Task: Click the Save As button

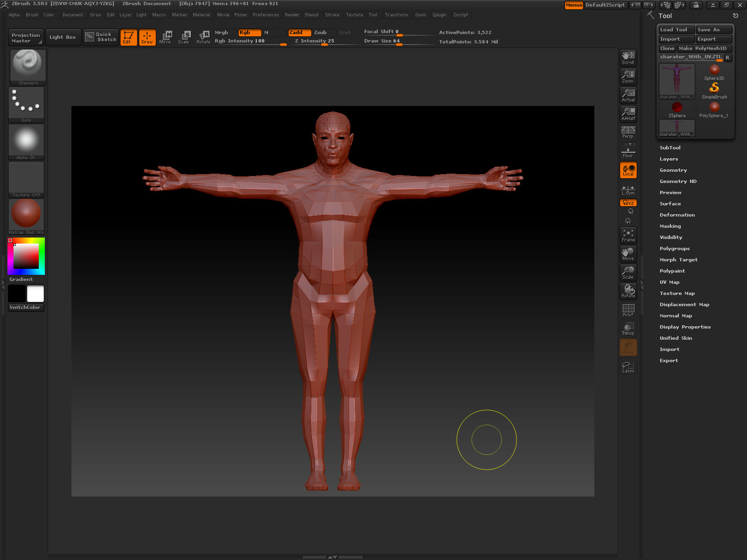Action: 714,30
